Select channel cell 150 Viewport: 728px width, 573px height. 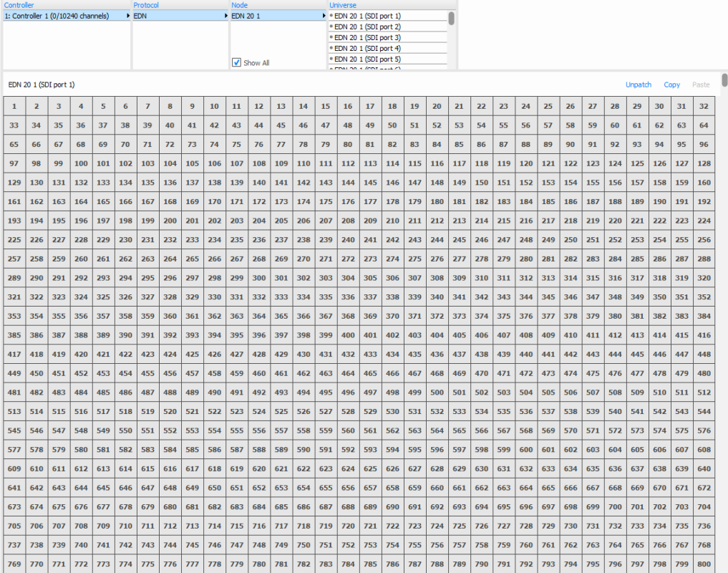[x=482, y=183]
